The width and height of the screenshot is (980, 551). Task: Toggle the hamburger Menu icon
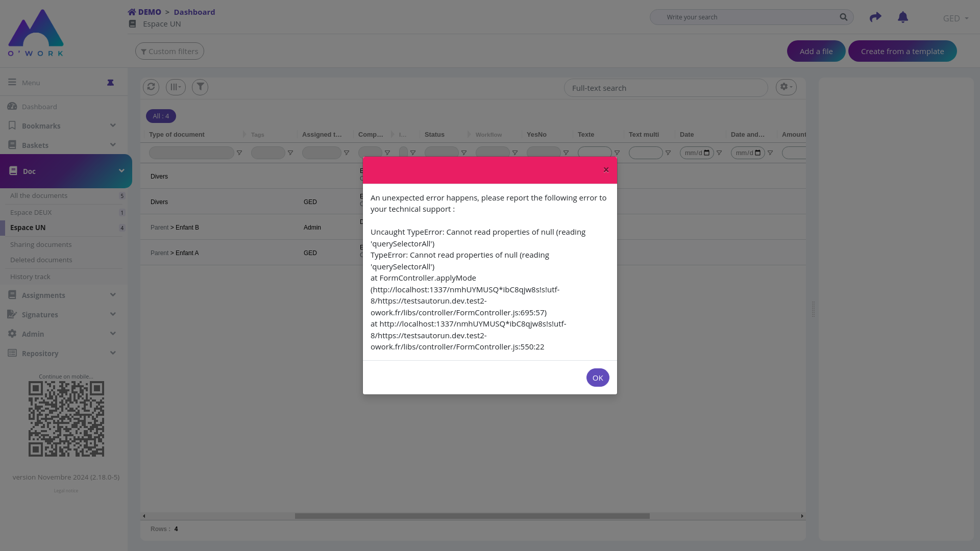coord(12,82)
